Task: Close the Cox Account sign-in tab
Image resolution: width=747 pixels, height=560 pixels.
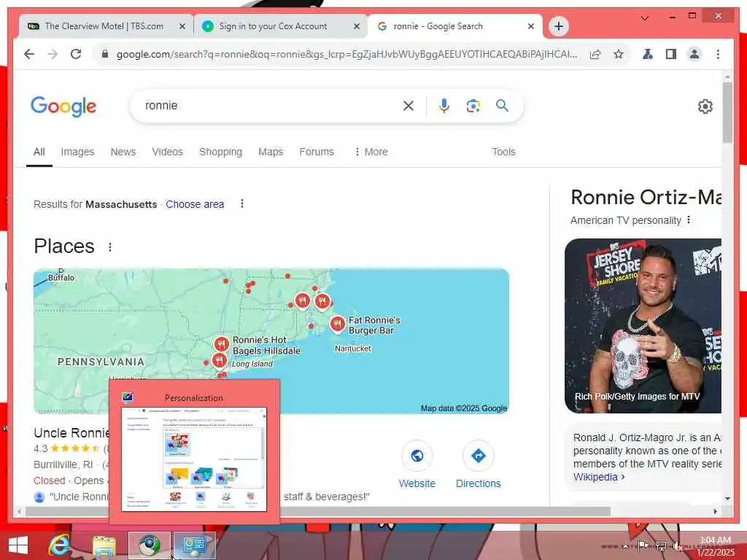Action: (x=356, y=27)
